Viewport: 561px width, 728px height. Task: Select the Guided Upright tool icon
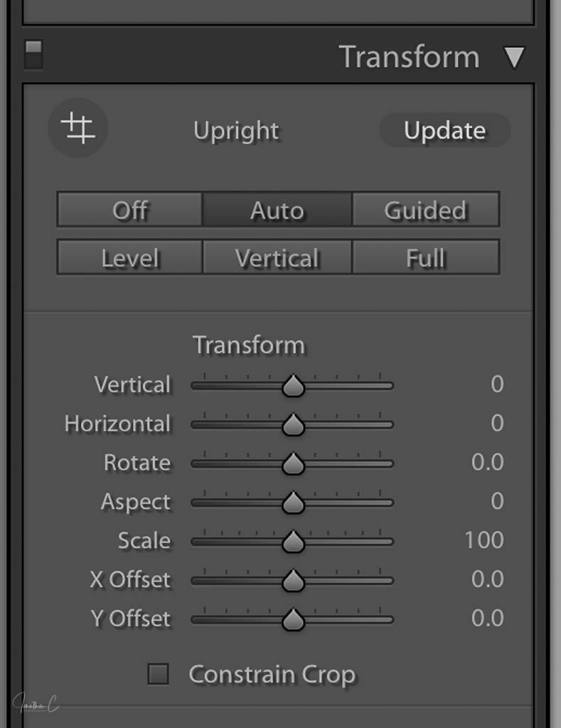point(78,129)
